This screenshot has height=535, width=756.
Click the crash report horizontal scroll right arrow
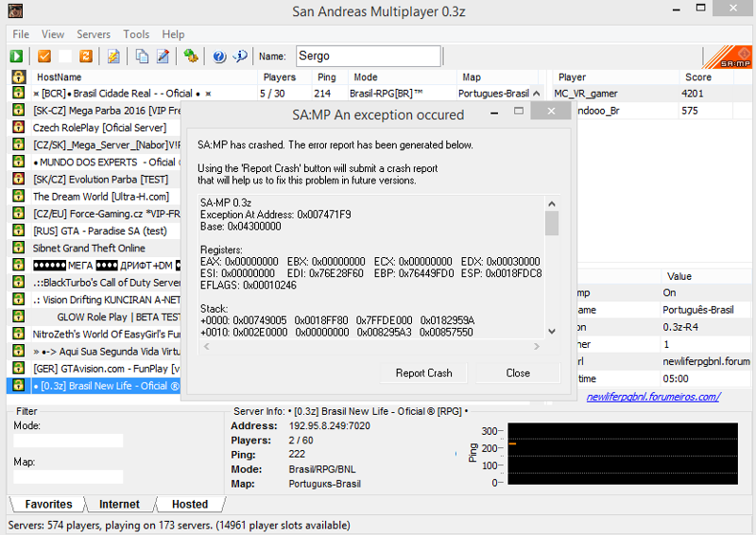click(x=536, y=346)
